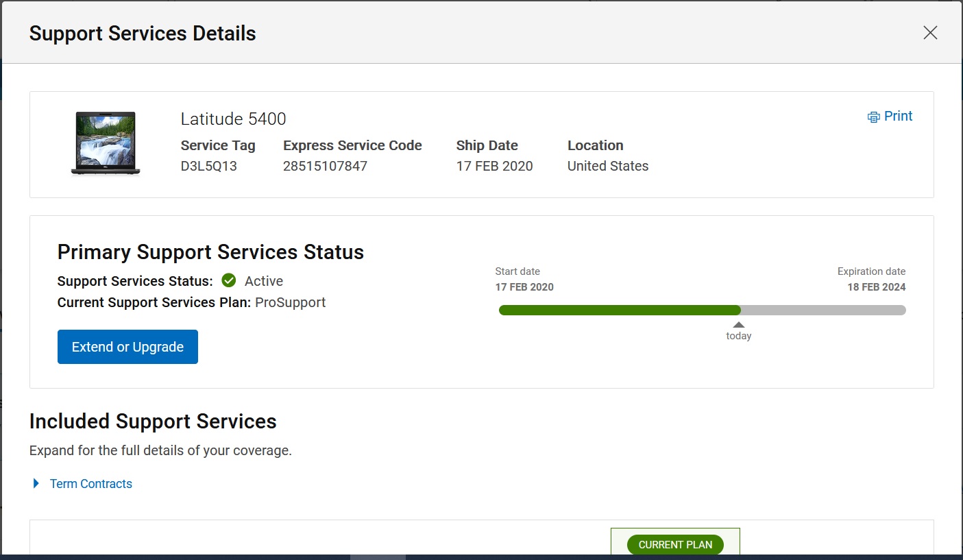Click the printer icon beside Print

pos(873,117)
